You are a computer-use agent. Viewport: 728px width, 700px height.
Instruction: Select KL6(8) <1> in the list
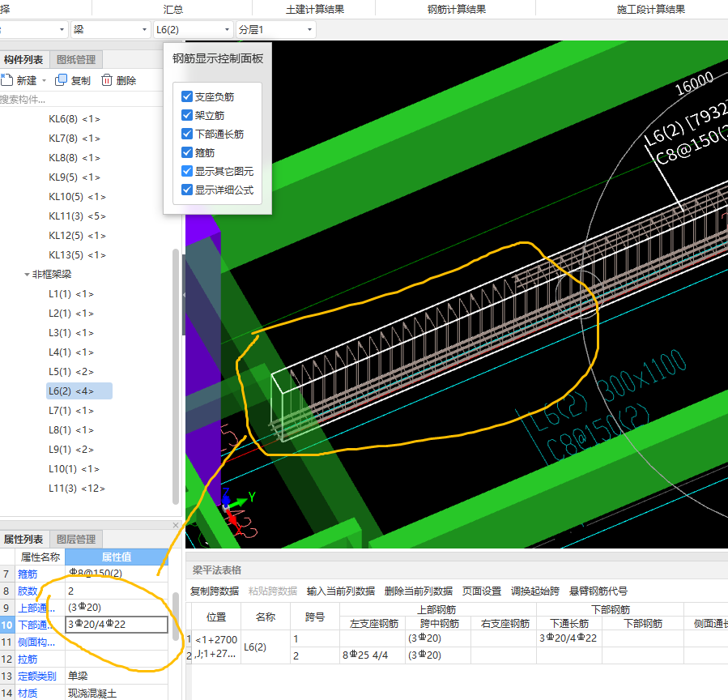[75, 119]
